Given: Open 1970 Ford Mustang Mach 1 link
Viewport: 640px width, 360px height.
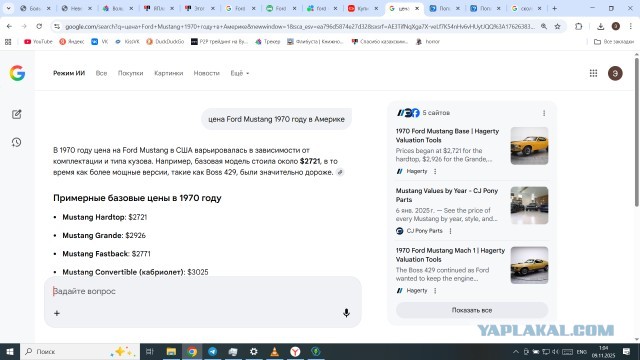Looking at the screenshot, I should tap(450, 255).
